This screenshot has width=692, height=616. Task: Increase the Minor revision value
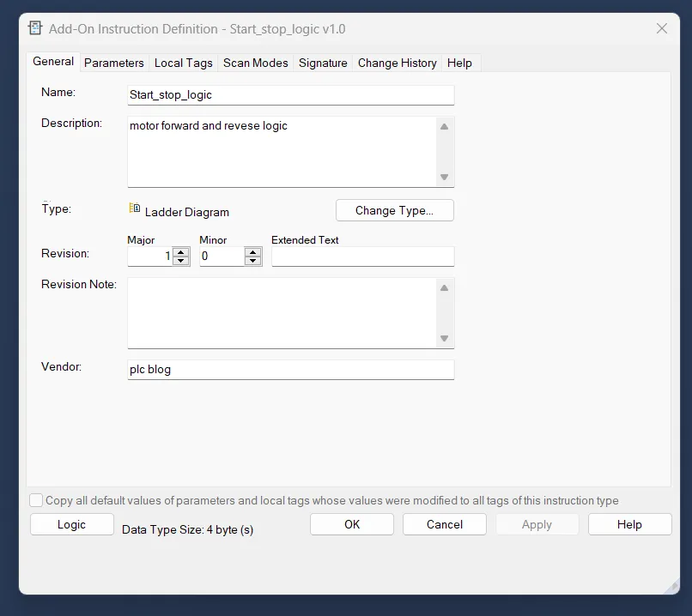pos(253,252)
